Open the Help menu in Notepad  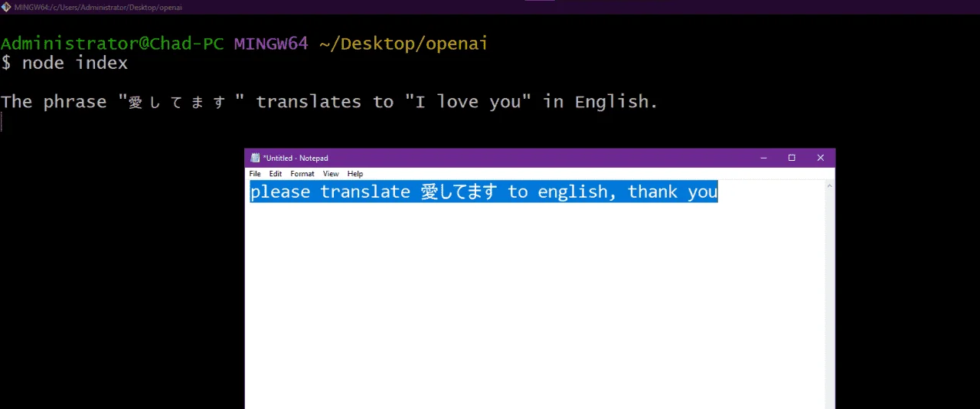355,174
